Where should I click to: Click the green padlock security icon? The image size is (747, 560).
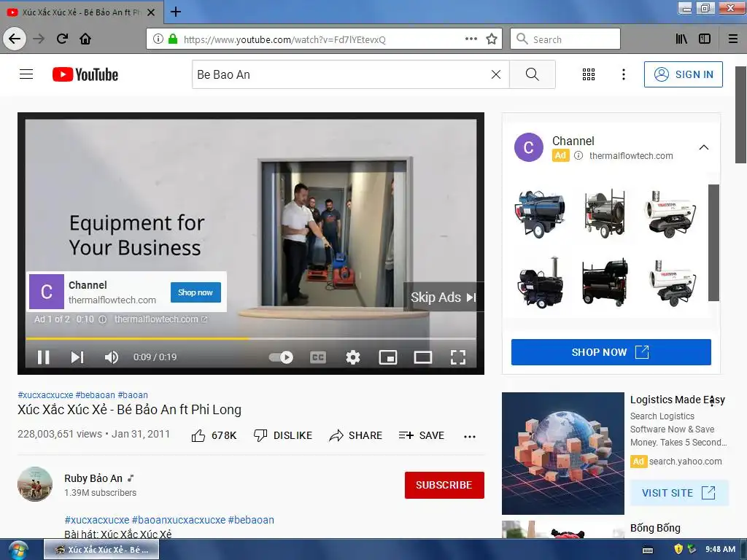[x=173, y=39]
